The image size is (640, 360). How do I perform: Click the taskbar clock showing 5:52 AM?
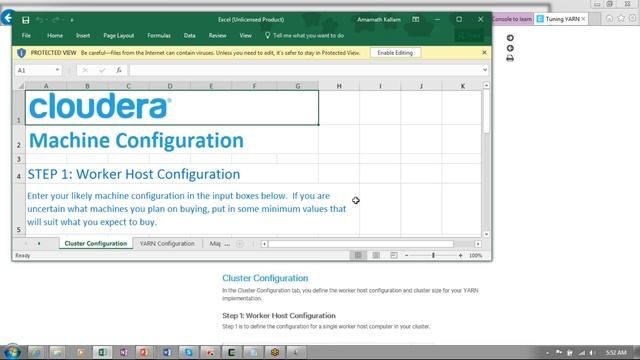616,352
